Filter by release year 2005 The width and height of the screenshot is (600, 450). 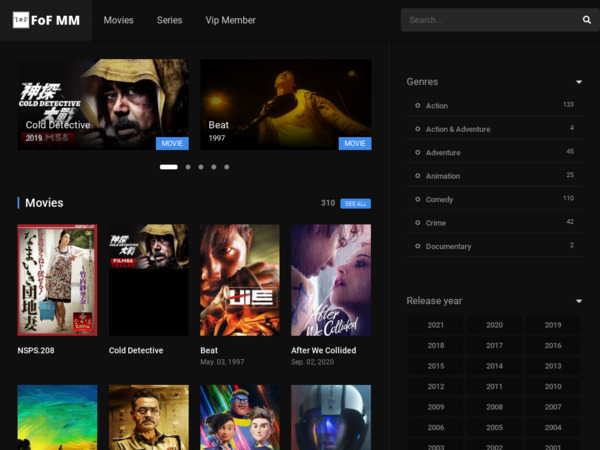[494, 428]
